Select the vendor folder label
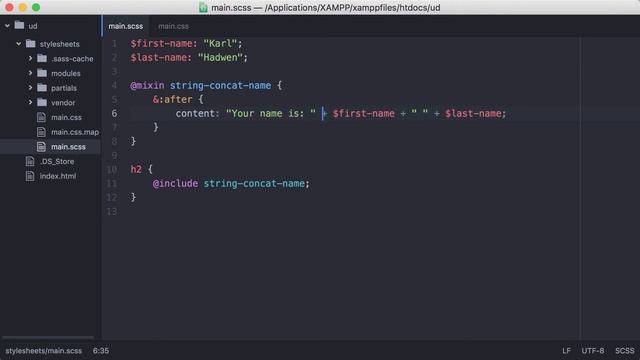The height and width of the screenshot is (360, 640). click(x=63, y=103)
